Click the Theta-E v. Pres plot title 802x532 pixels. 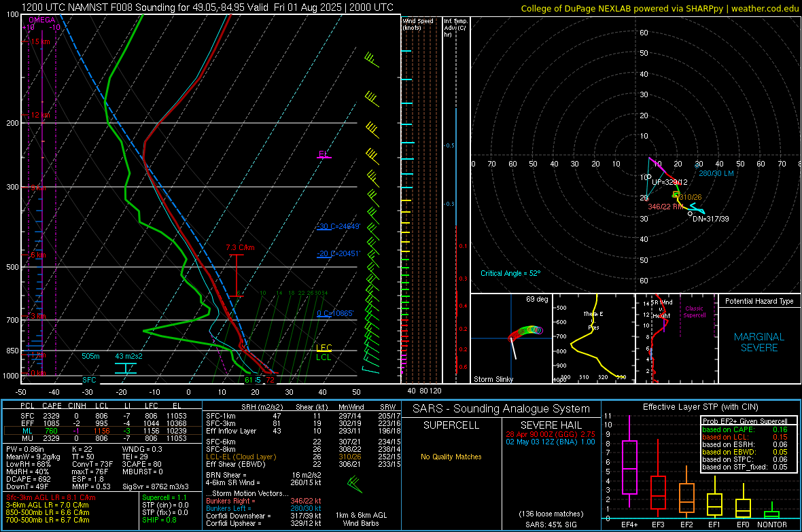[x=593, y=321]
